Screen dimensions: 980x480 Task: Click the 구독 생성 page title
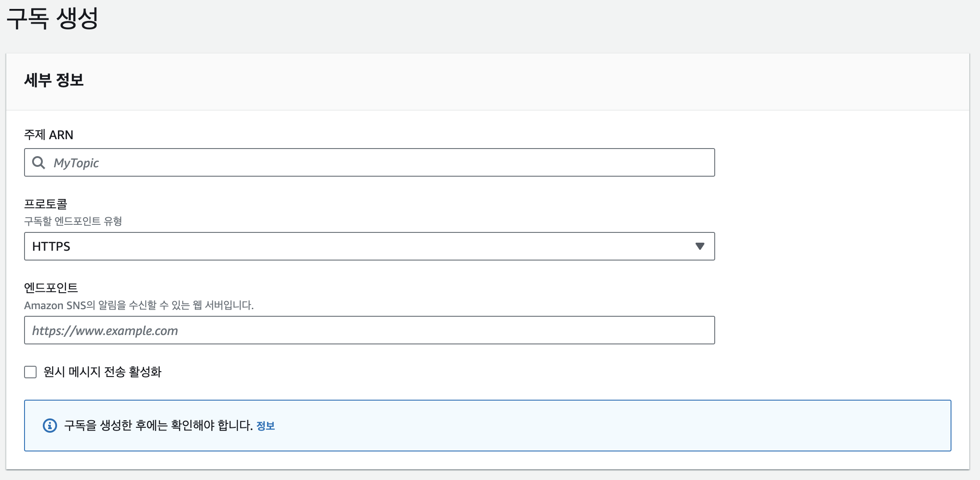click(52, 19)
